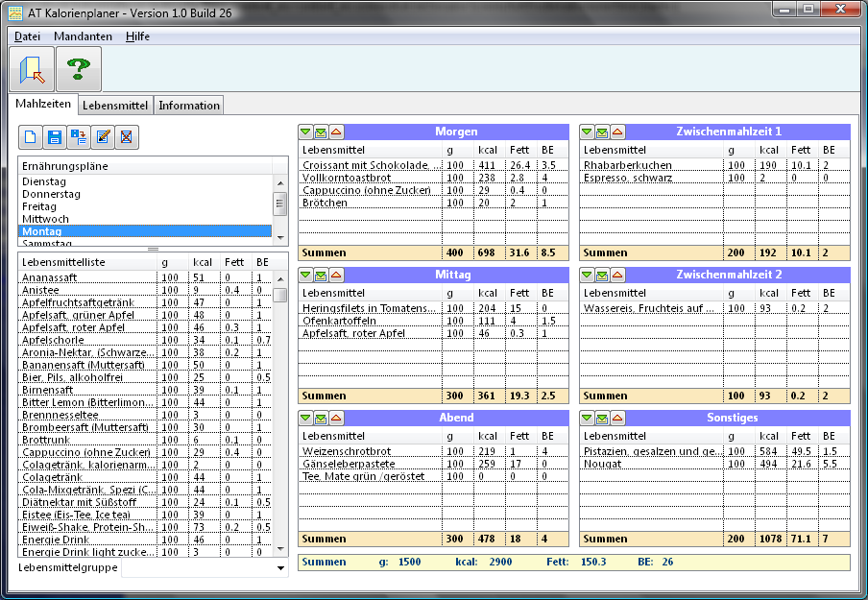Save the plan using the floppy disk icon
This screenshot has height=600, width=868.
[55, 137]
